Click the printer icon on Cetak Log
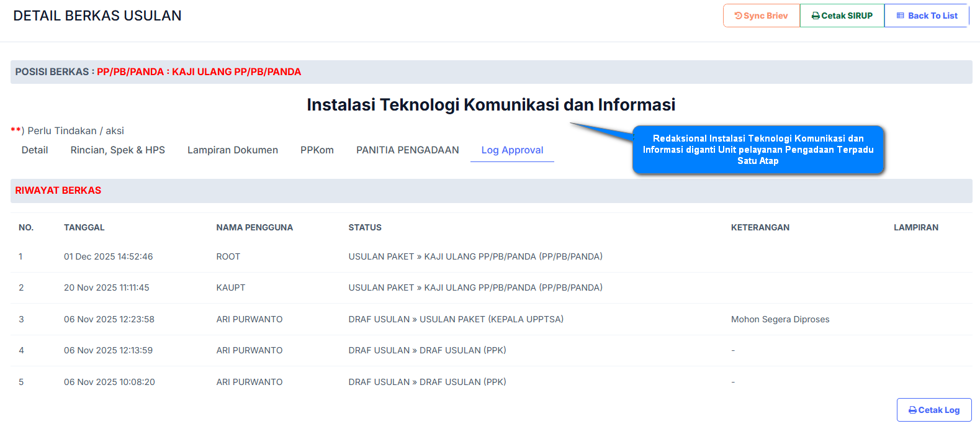The width and height of the screenshot is (980, 426). pyautogui.click(x=912, y=410)
